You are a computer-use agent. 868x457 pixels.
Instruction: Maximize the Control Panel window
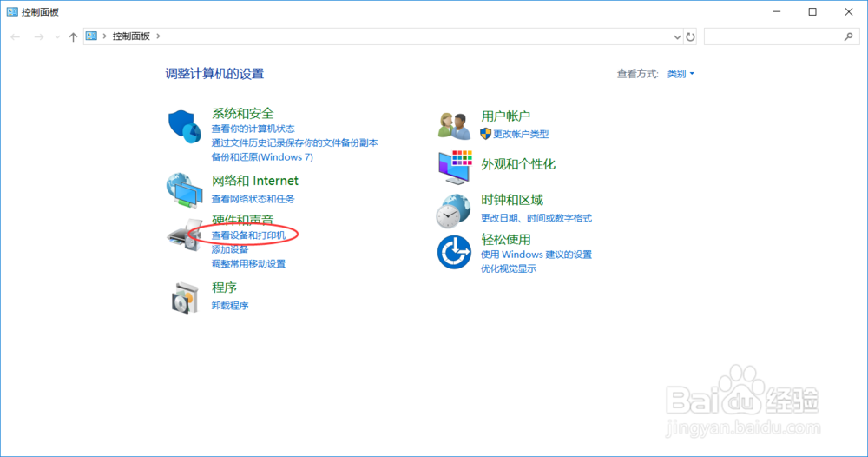812,11
